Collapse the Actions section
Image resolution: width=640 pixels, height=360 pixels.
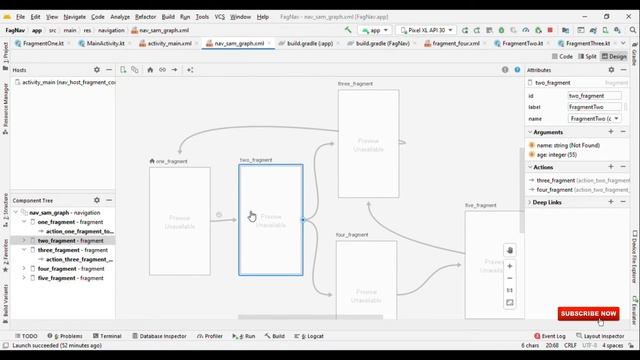(530, 167)
